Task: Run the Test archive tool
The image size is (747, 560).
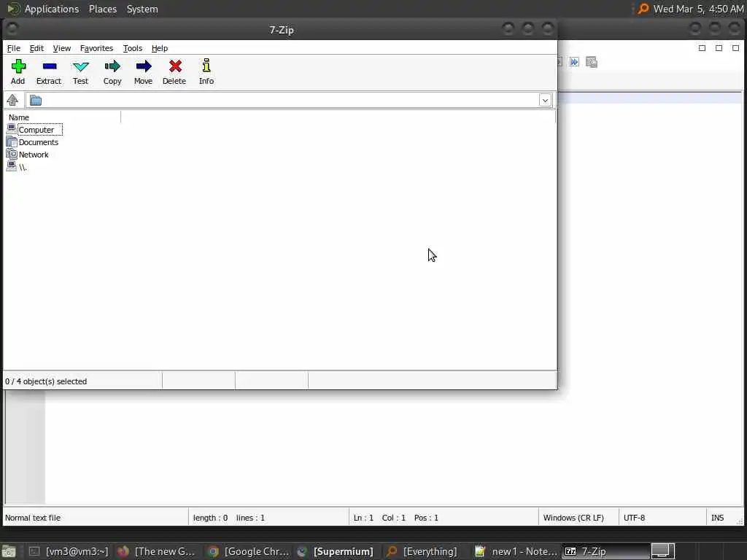Action: coord(80,72)
